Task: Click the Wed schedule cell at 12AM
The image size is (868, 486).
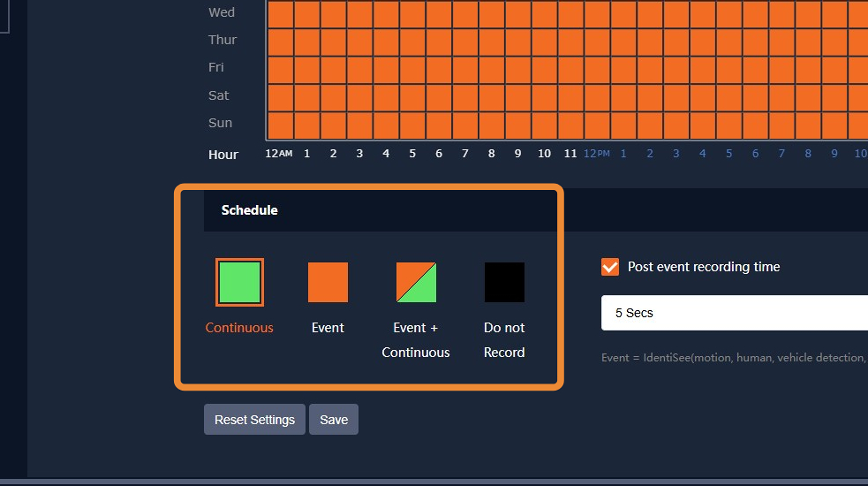Action: (x=281, y=14)
